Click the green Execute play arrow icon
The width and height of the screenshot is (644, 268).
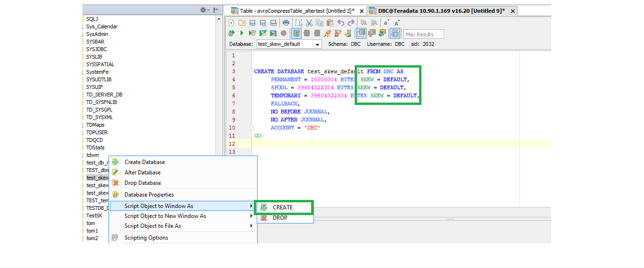click(241, 33)
